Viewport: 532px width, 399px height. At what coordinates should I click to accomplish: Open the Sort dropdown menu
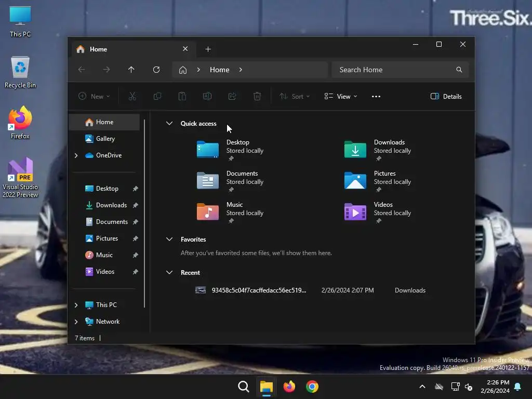click(294, 96)
